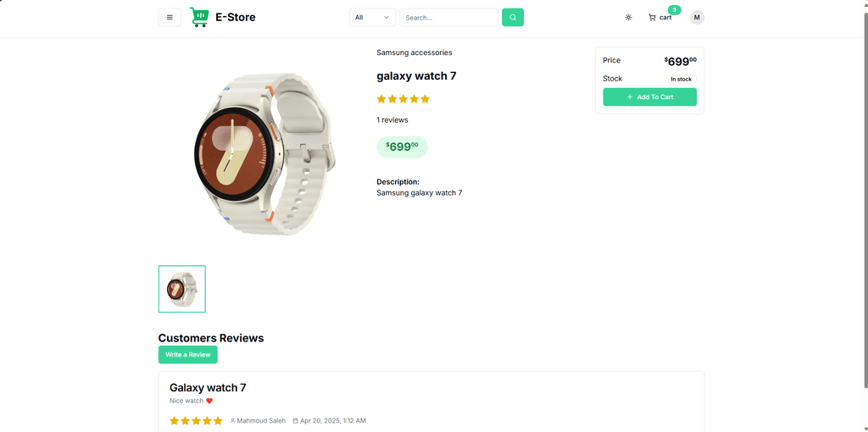Click the E-Store shopping cart logo

tap(199, 17)
